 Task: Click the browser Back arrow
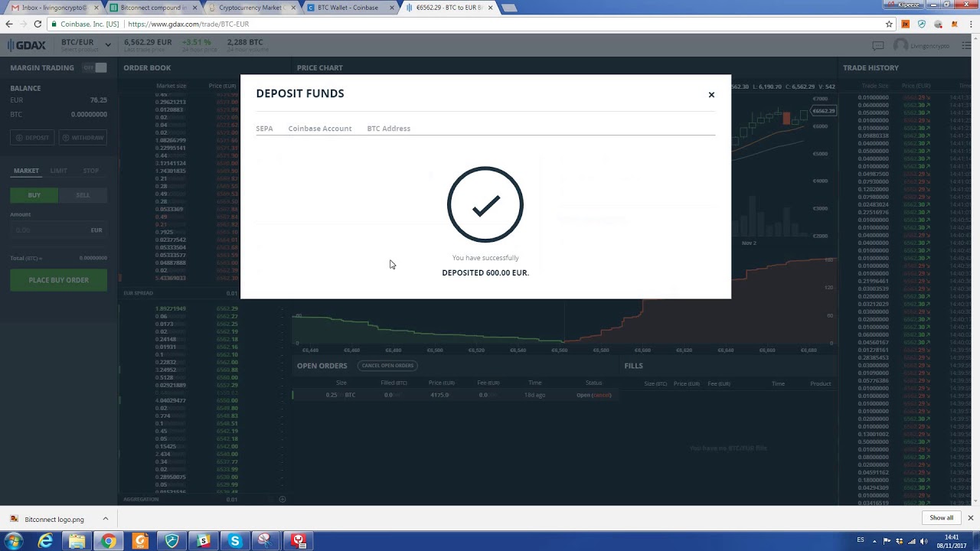coord(9,24)
